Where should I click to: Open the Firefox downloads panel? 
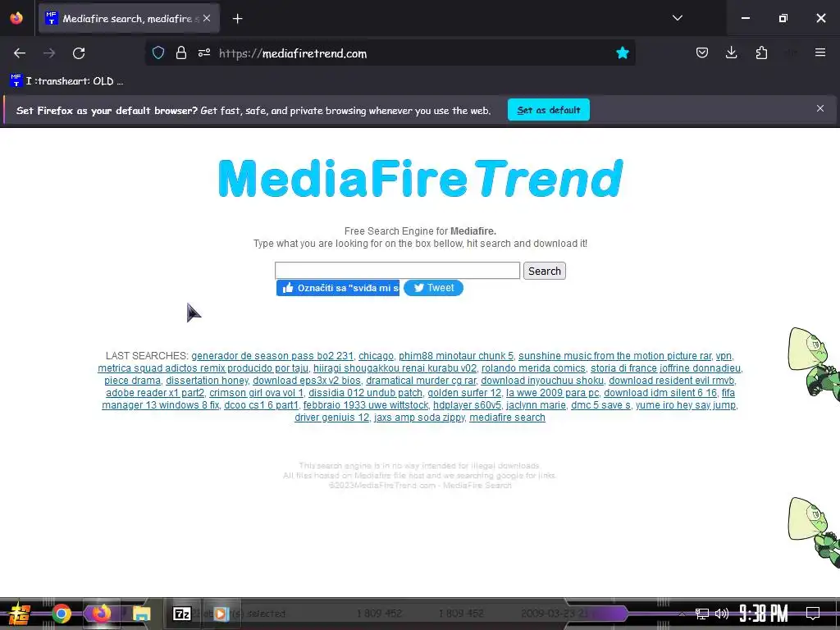(731, 52)
